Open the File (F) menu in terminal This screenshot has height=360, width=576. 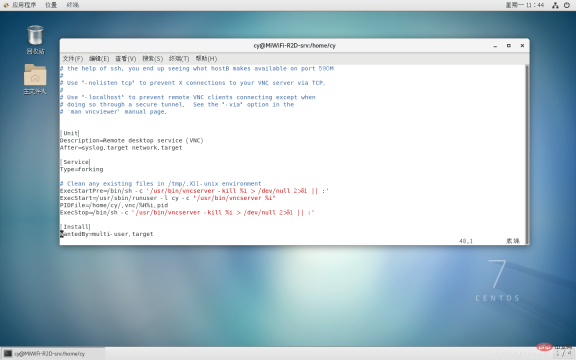tap(73, 58)
